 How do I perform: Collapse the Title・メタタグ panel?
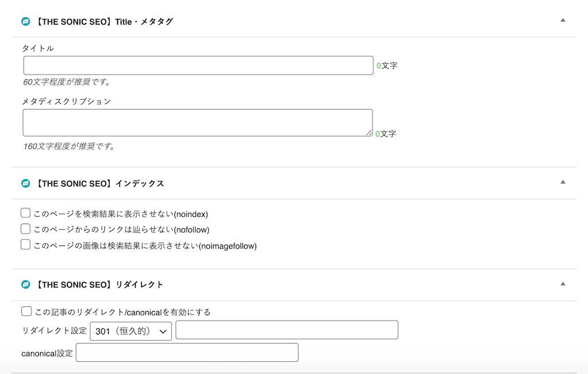tap(563, 20)
